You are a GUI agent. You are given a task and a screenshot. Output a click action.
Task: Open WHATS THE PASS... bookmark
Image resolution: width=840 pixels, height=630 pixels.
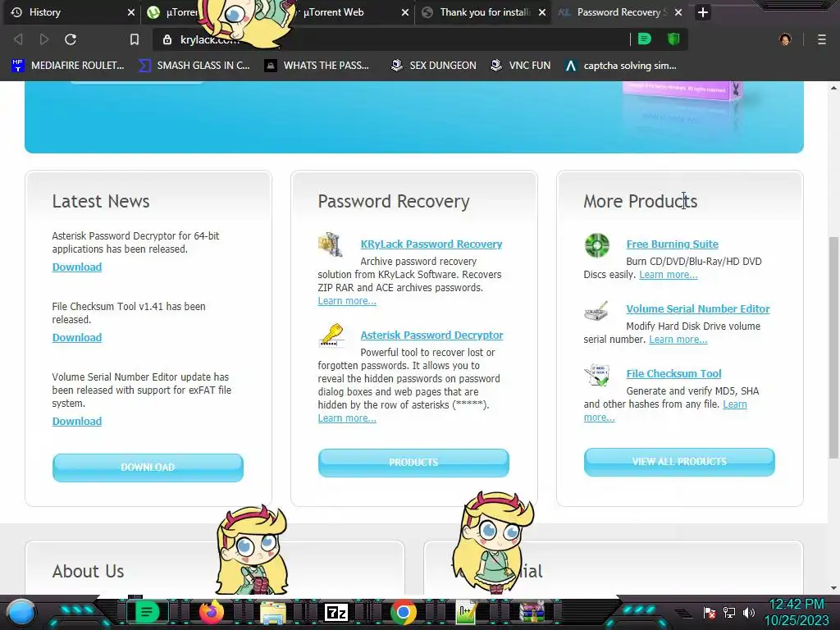click(317, 66)
